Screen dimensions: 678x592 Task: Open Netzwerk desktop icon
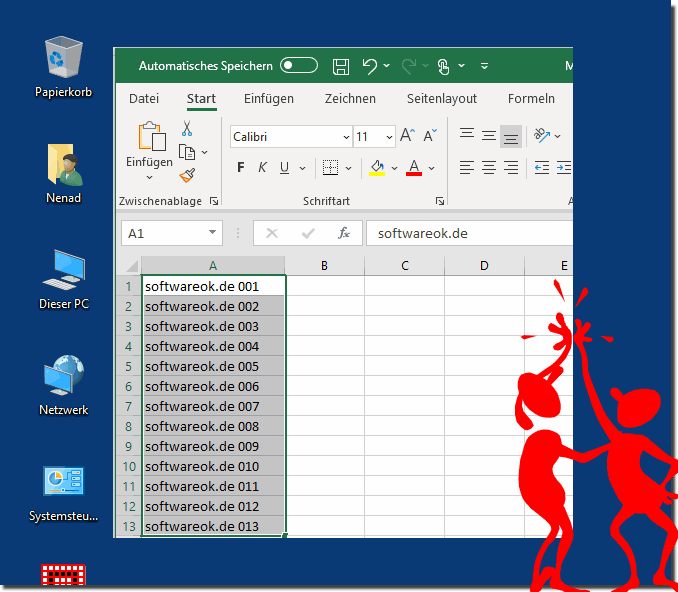pyautogui.click(x=64, y=385)
